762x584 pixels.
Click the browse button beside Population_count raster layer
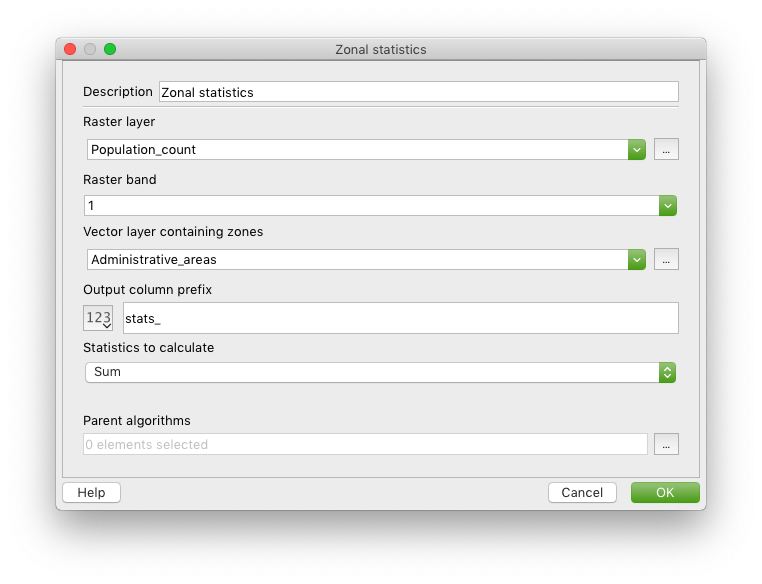[x=666, y=150]
